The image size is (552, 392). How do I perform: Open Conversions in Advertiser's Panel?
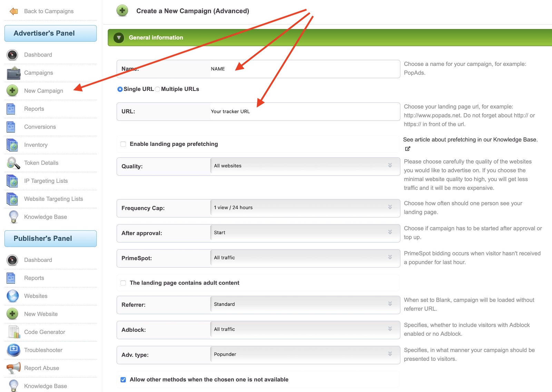[40, 127]
